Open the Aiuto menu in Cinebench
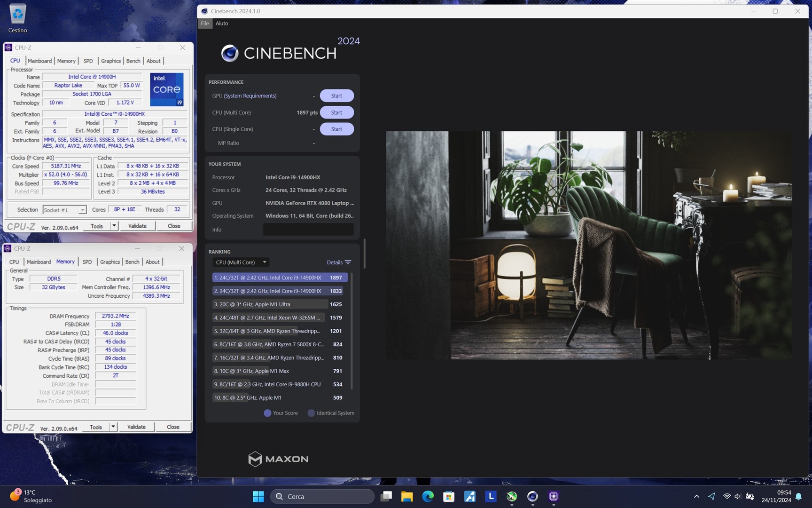Viewport: 812px width, 508px height. coord(222,24)
